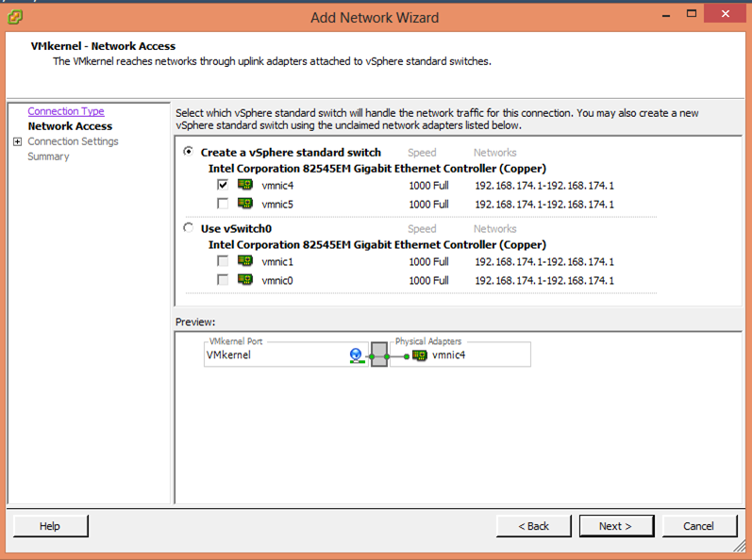Check the vmnic5 checkbox

223,204
